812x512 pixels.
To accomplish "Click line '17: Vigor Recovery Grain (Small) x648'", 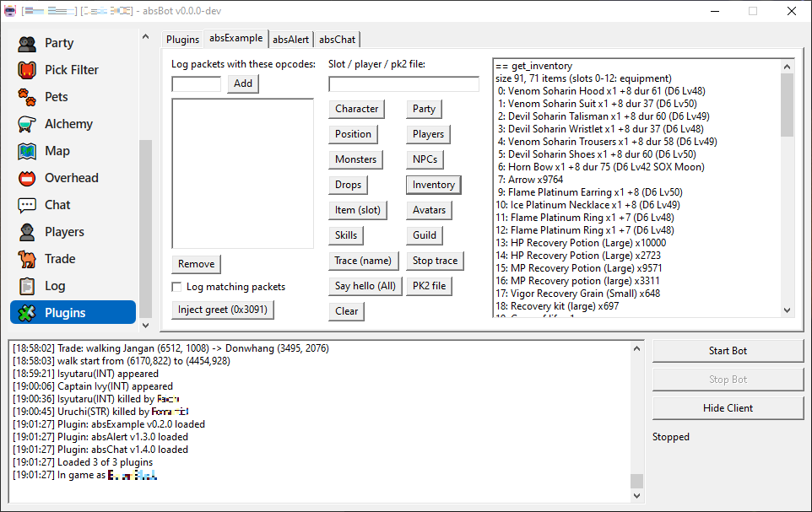I will pyautogui.click(x=577, y=294).
